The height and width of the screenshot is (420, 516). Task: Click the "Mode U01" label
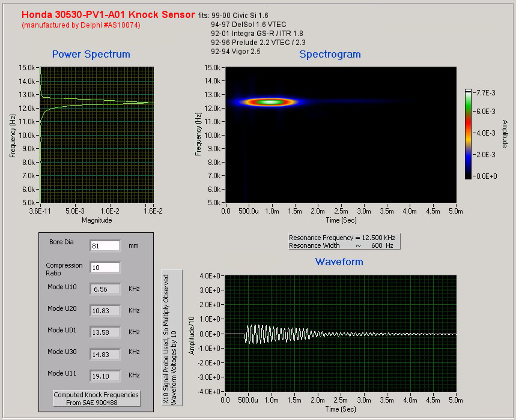tap(62, 330)
